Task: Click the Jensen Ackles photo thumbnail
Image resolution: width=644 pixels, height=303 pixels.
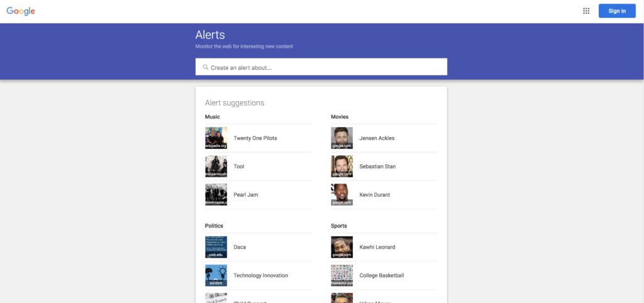Action: [x=341, y=138]
